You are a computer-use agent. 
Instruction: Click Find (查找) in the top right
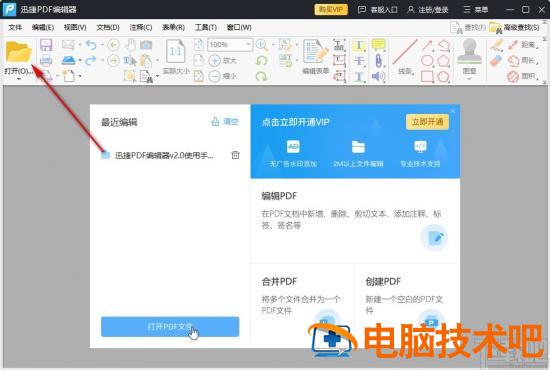pyautogui.click(x=468, y=27)
